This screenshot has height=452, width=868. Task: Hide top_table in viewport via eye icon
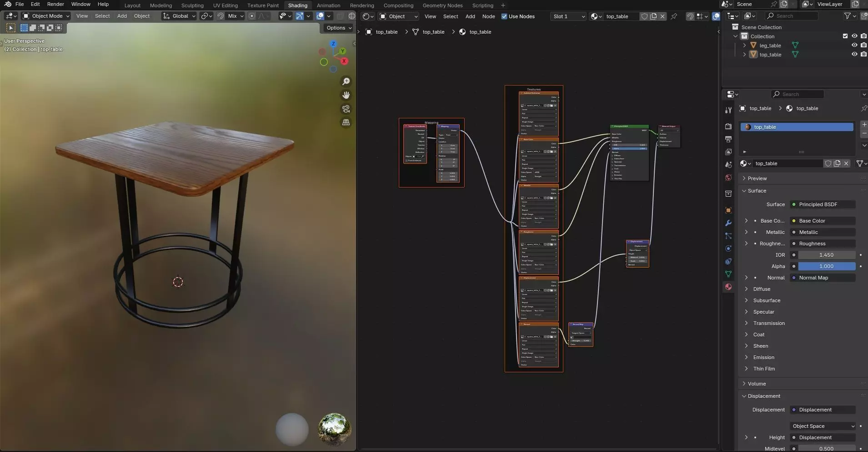(x=854, y=54)
